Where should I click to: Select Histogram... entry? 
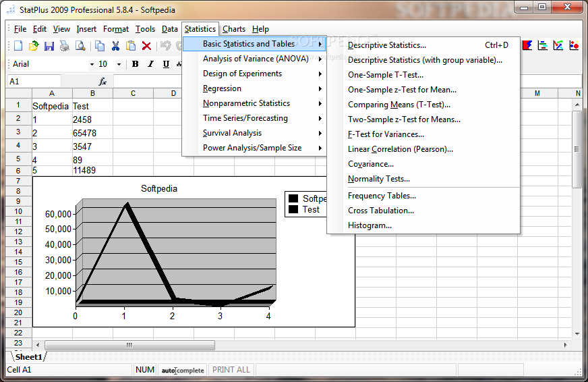423,225
